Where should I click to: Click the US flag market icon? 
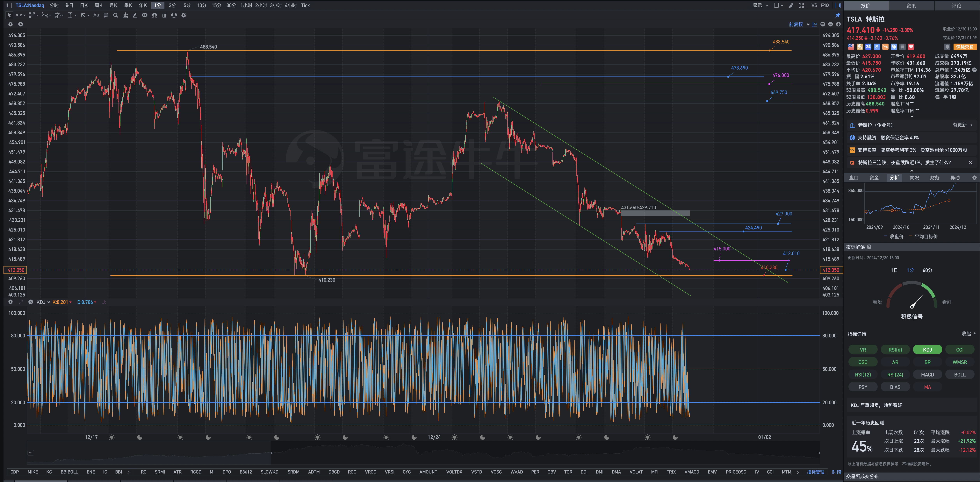click(x=851, y=46)
